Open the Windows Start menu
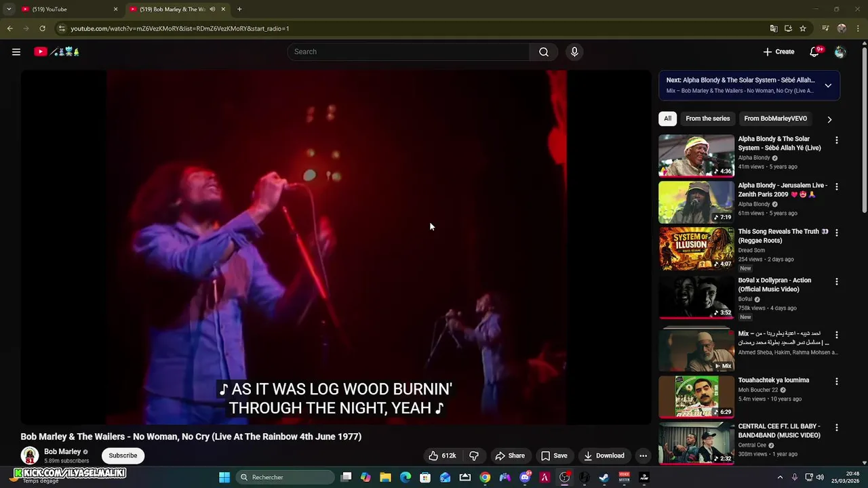The image size is (868, 488). (224, 477)
